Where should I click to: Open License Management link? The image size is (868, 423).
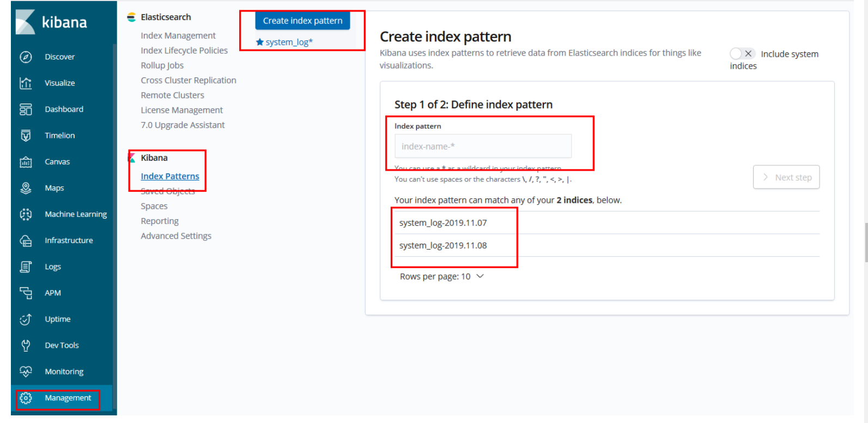182,110
